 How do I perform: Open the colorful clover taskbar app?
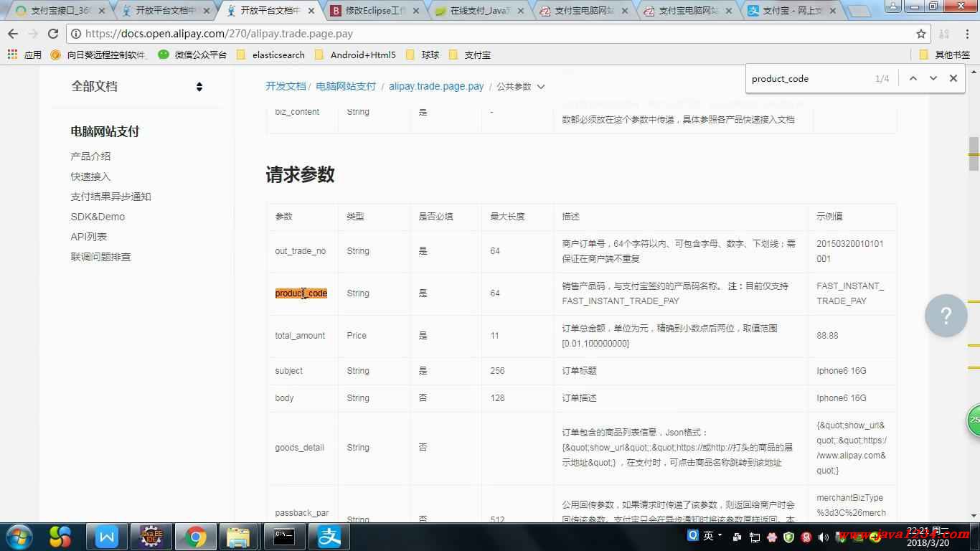point(61,537)
